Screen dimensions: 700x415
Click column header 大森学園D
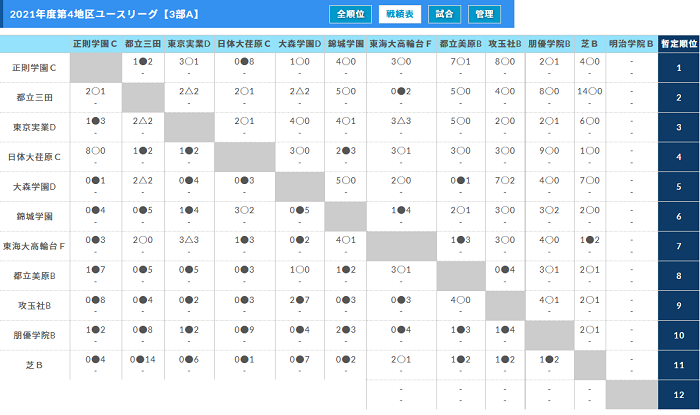pos(300,44)
